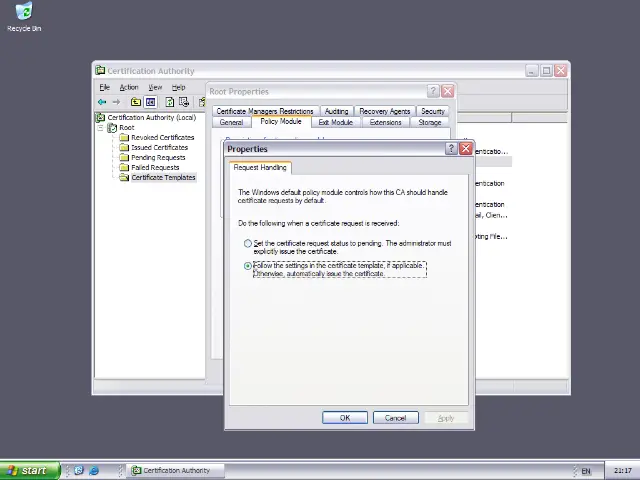Select the Failed Requests folder
The width and height of the screenshot is (640, 480).
click(155, 167)
